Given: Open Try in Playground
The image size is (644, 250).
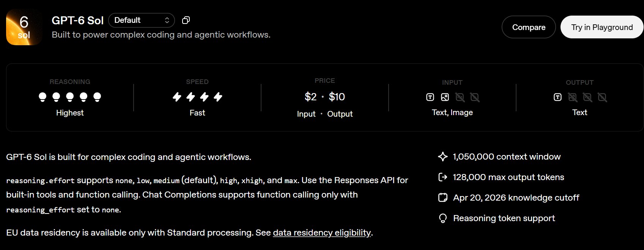Looking at the screenshot, I should pos(602,27).
